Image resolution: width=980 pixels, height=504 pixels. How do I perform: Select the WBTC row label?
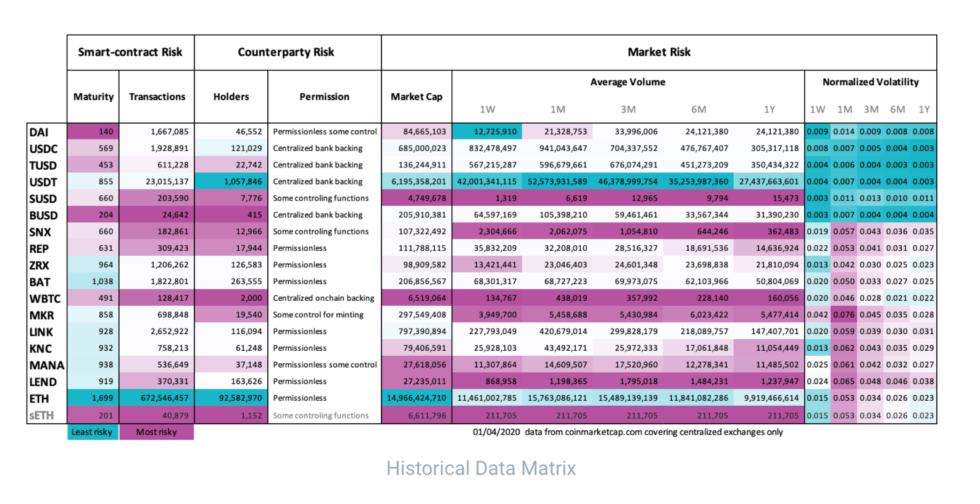tap(45, 299)
